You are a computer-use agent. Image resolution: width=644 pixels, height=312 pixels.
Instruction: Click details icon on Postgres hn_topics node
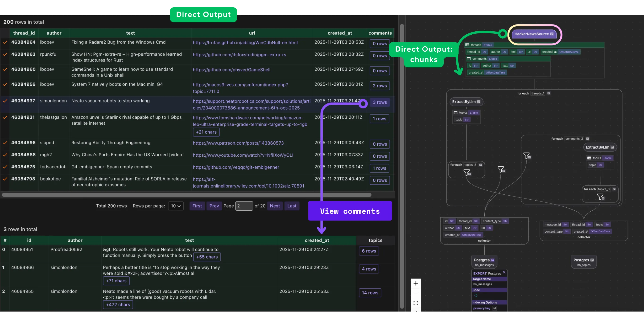[592, 260]
